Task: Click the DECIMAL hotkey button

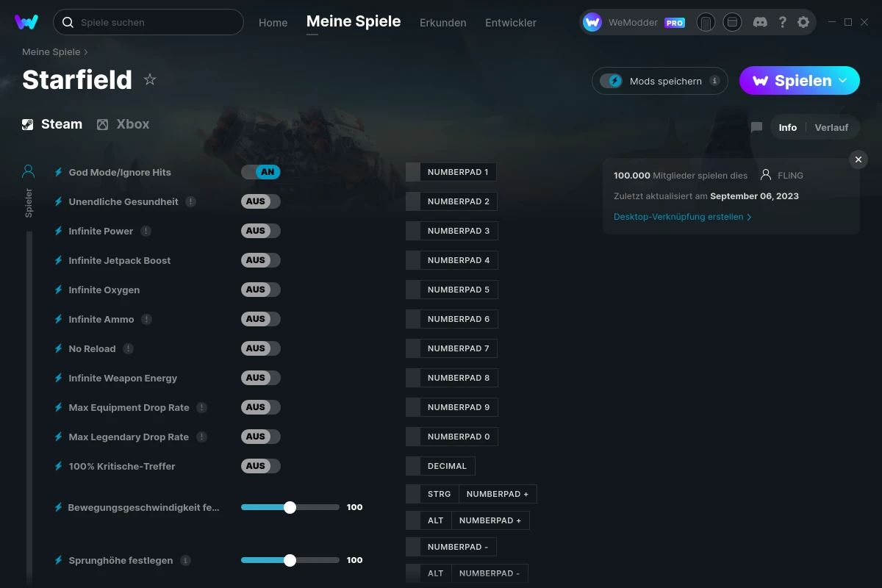Action: 447,466
